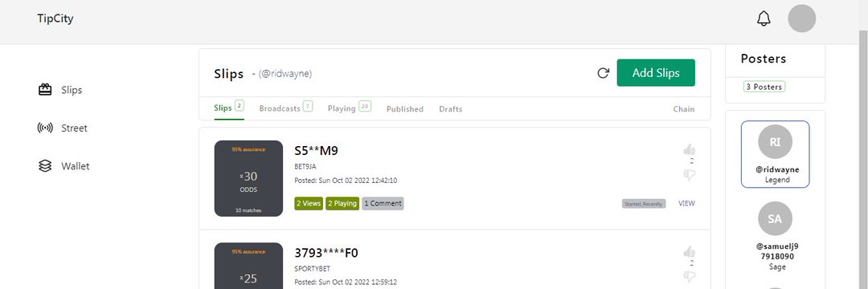Click the 2 Playing badge

(342, 203)
